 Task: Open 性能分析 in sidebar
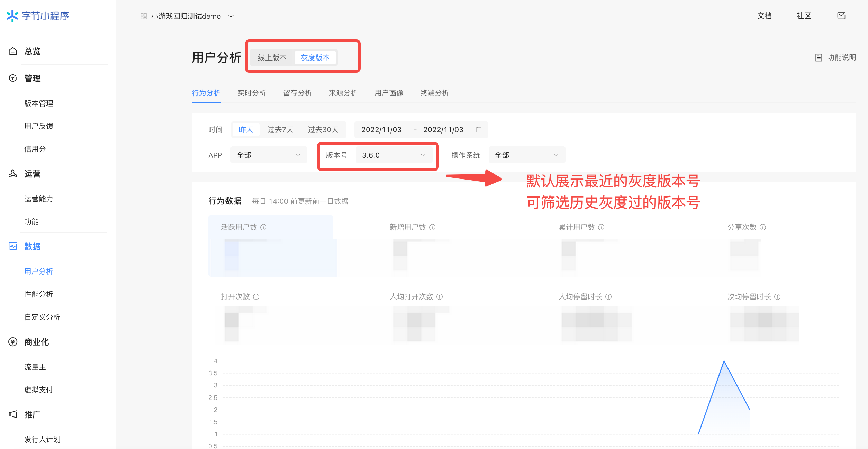pyautogui.click(x=39, y=294)
